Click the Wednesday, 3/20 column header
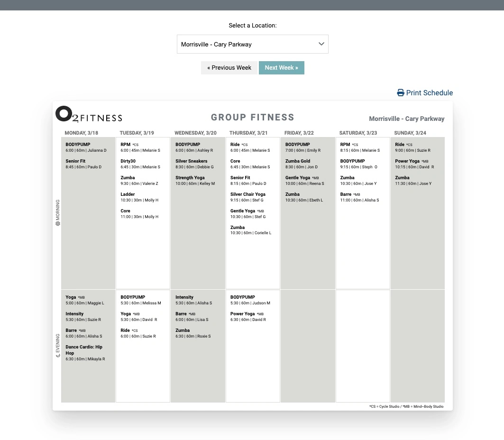504x440 pixels. [x=195, y=133]
